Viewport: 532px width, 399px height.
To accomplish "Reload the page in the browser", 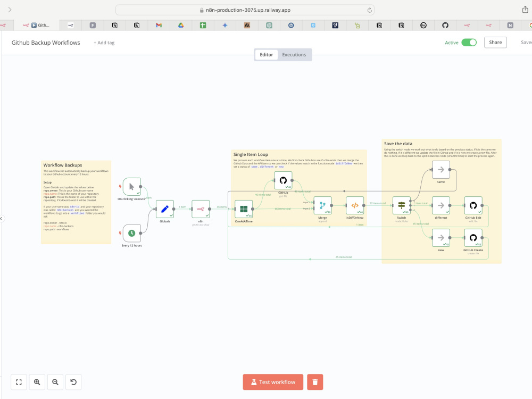I will click(x=370, y=10).
